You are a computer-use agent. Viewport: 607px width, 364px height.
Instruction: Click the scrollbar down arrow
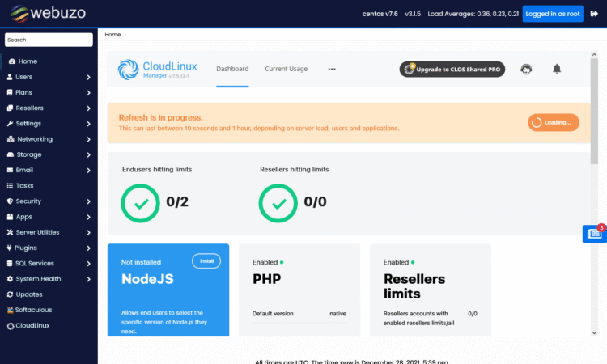pyautogui.click(x=594, y=332)
